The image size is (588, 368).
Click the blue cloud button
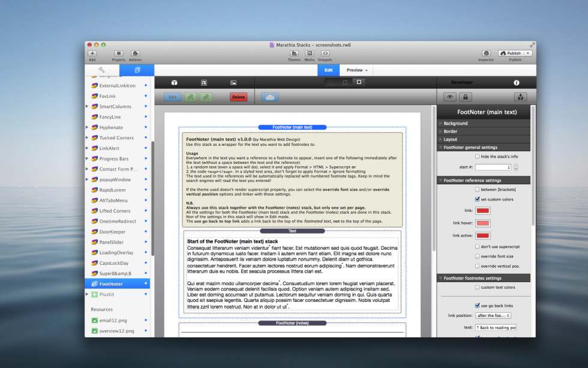tap(270, 97)
